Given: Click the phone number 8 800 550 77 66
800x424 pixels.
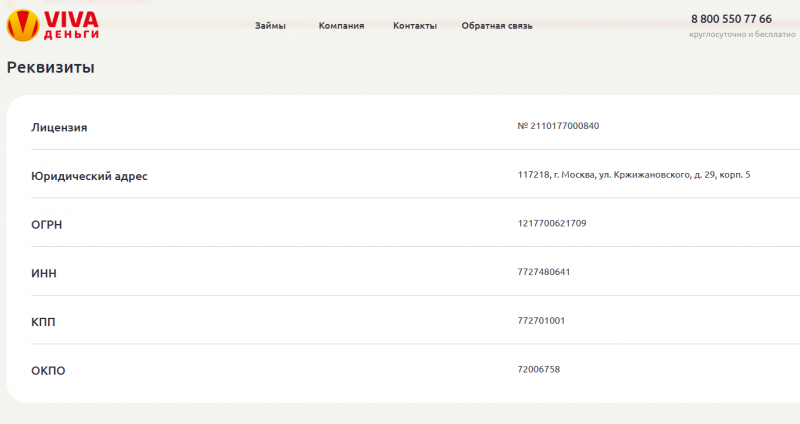Looking at the screenshot, I should click(x=731, y=19).
